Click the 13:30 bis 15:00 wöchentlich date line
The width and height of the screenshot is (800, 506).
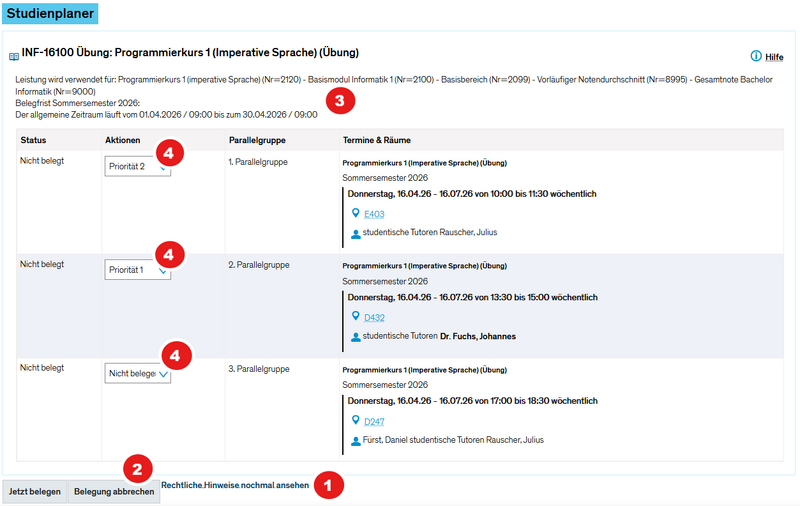[472, 297]
